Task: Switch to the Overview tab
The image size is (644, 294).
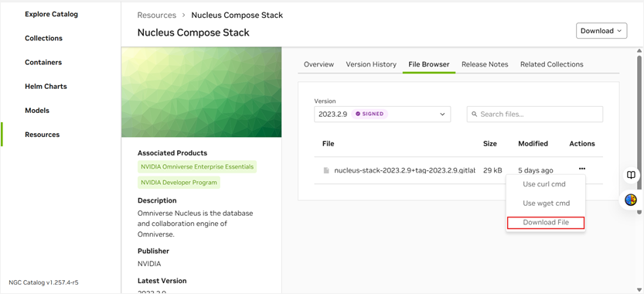Action: coord(319,64)
